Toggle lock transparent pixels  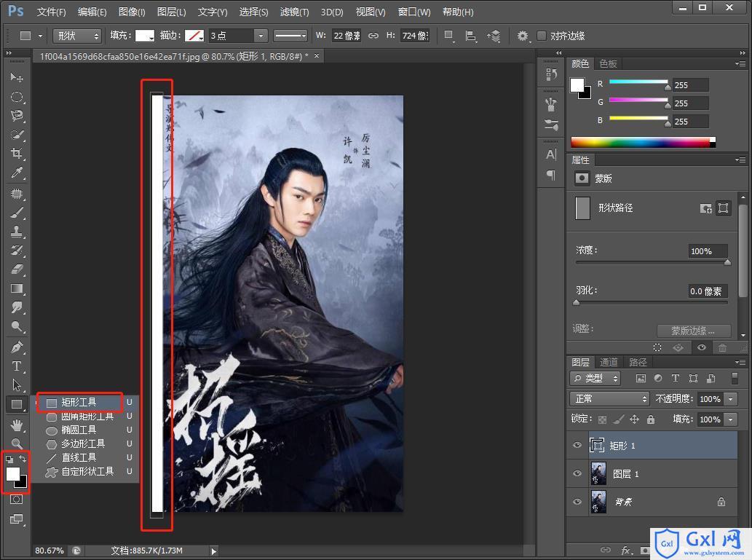pyautogui.click(x=602, y=420)
